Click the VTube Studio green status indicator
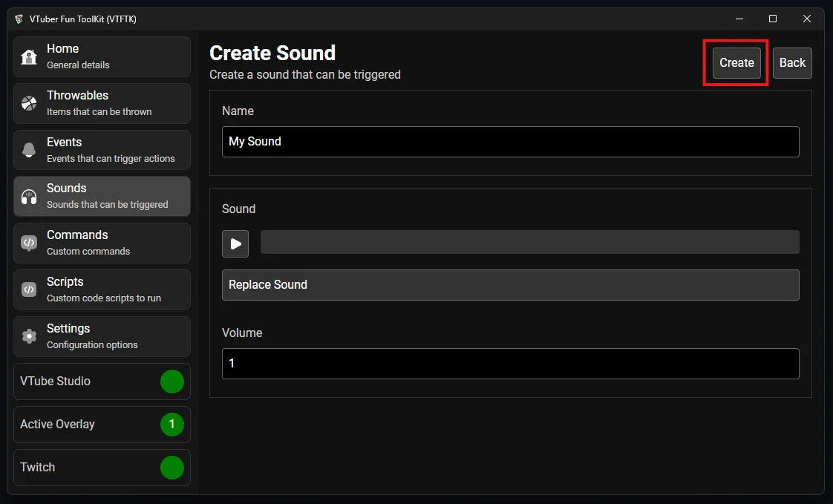 tap(172, 382)
